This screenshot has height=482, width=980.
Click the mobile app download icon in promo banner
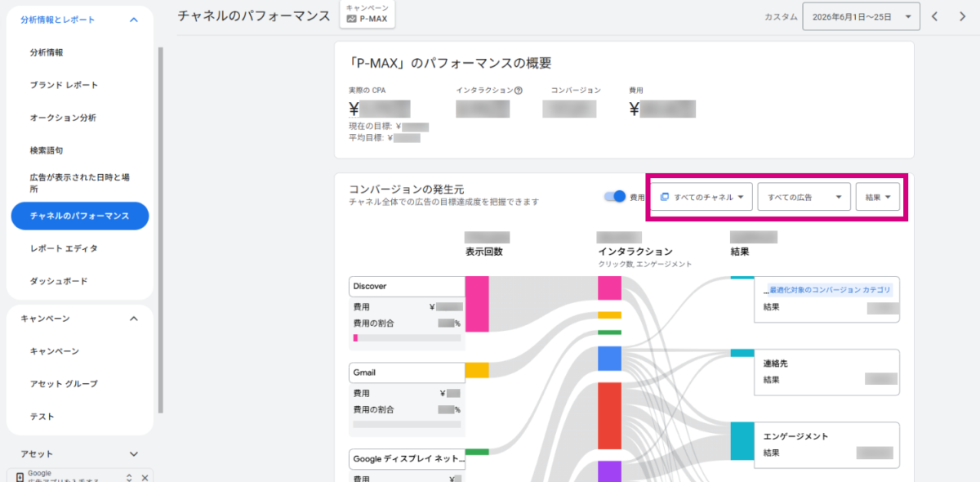click(x=20, y=477)
